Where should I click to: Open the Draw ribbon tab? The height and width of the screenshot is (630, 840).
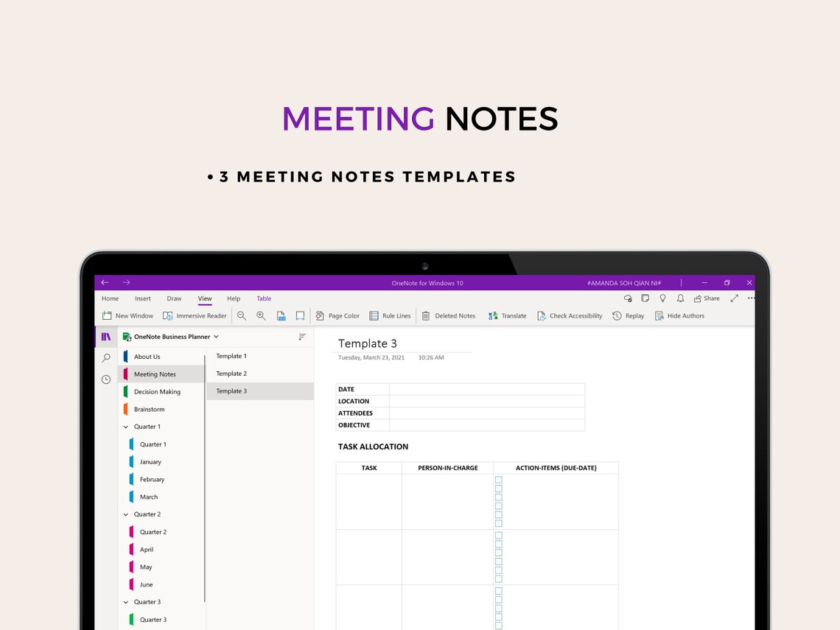(x=174, y=298)
